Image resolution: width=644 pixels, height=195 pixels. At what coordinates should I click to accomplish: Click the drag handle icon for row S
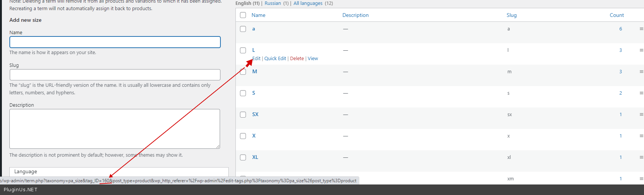641,93
